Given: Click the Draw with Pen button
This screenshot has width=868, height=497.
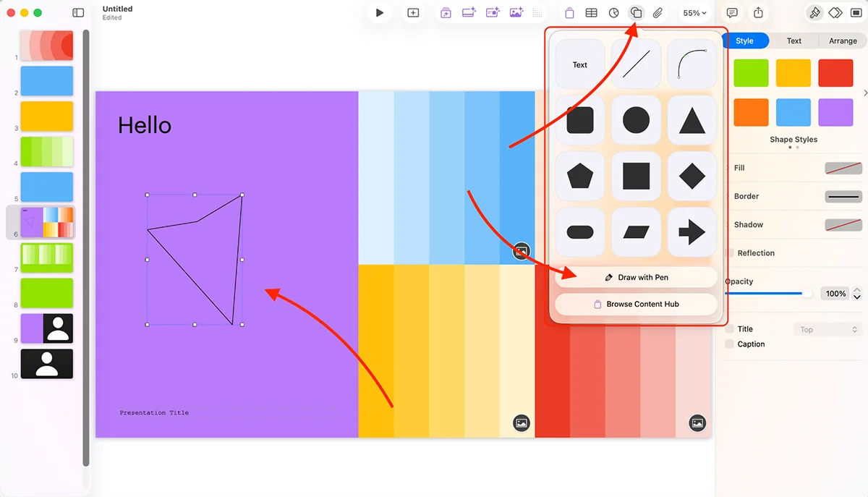Looking at the screenshot, I should pyautogui.click(x=636, y=277).
